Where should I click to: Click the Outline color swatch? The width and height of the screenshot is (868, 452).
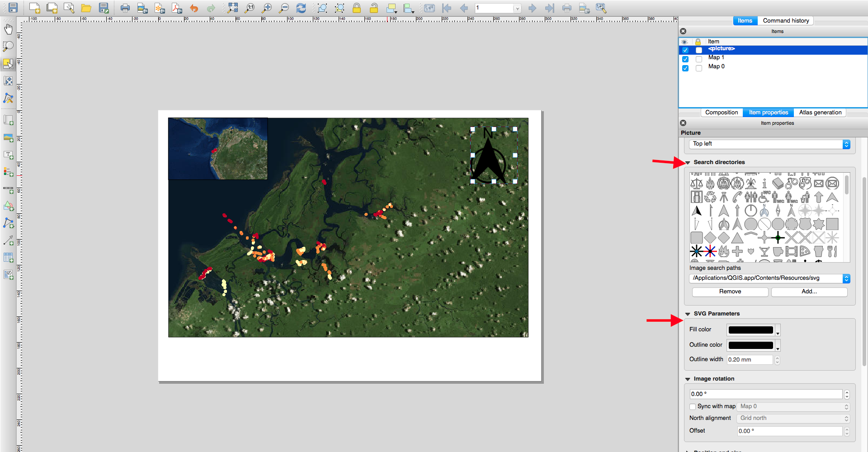[750, 346]
